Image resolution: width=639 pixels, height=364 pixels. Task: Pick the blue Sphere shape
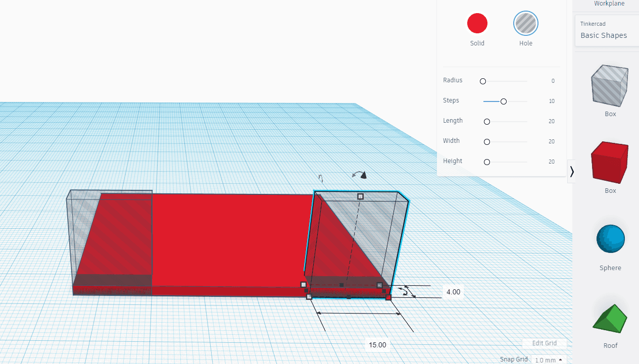[610, 239]
